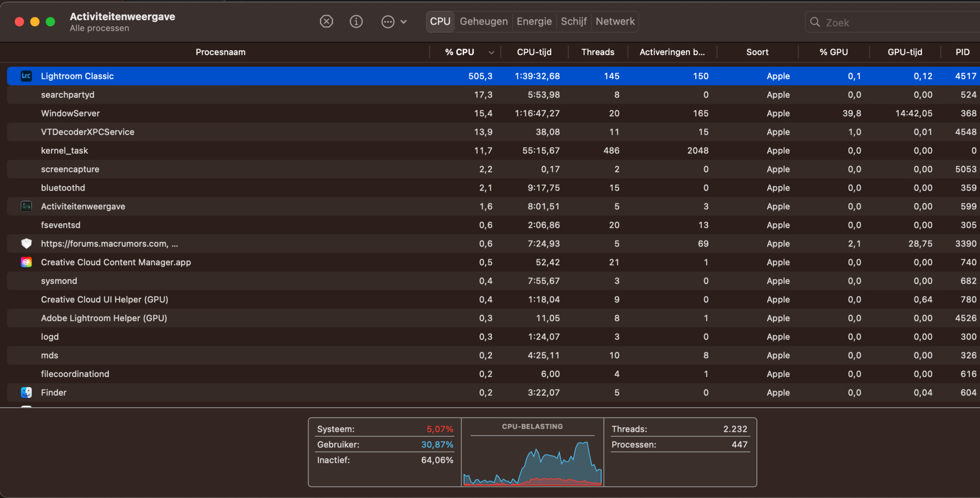This screenshot has width=980, height=498.
Task: Click CPU time 55:15,67 of kernel_task
Action: coord(541,150)
